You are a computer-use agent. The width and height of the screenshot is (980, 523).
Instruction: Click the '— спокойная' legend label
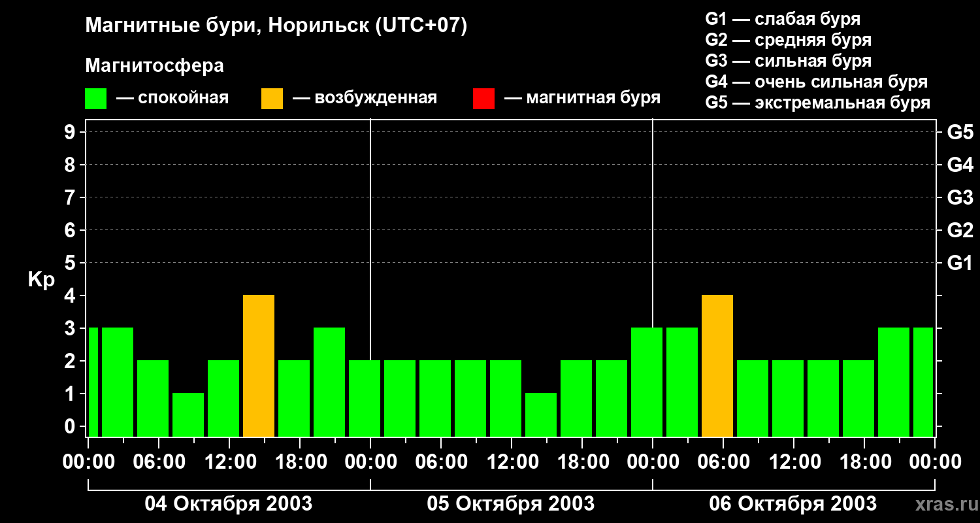coord(172,98)
